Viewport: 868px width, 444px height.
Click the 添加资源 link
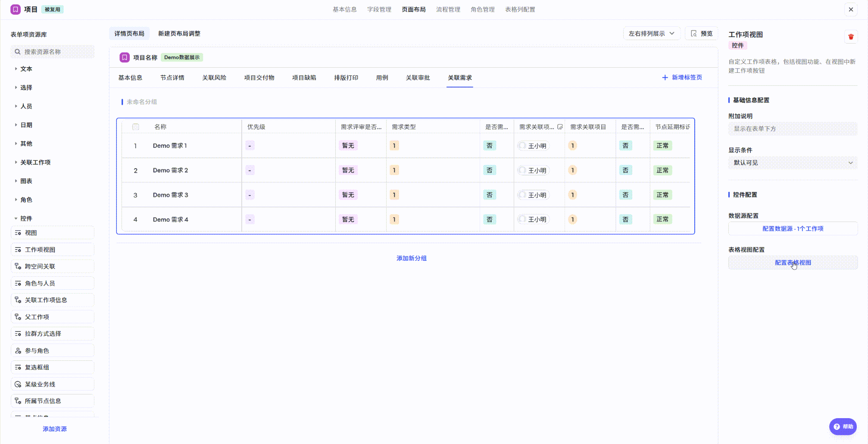pos(55,429)
